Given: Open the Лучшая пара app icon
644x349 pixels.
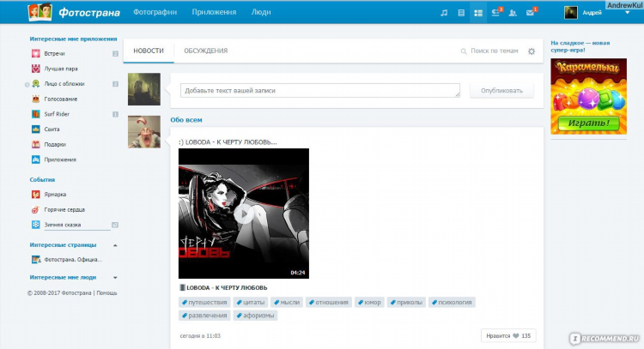Looking at the screenshot, I should [36, 69].
